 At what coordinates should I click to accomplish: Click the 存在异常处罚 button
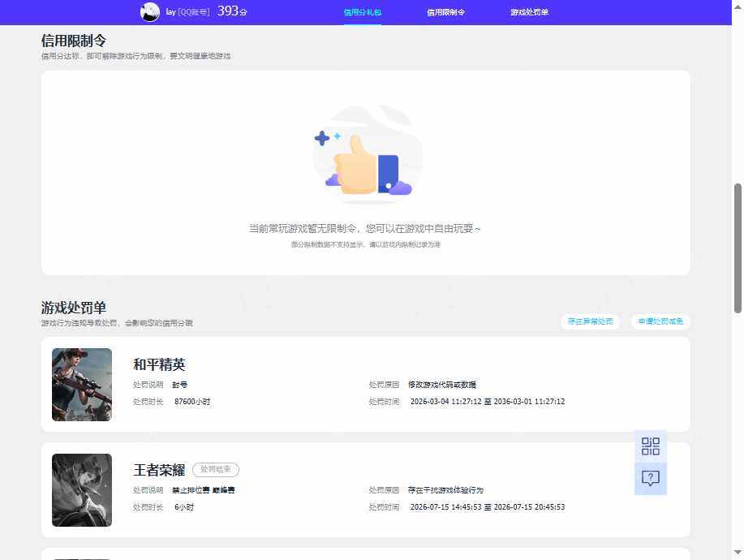591,321
